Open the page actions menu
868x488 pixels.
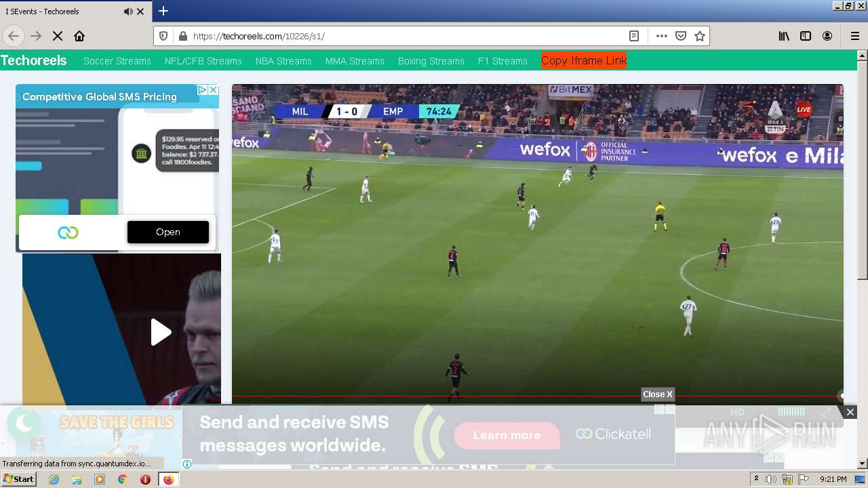click(x=662, y=36)
